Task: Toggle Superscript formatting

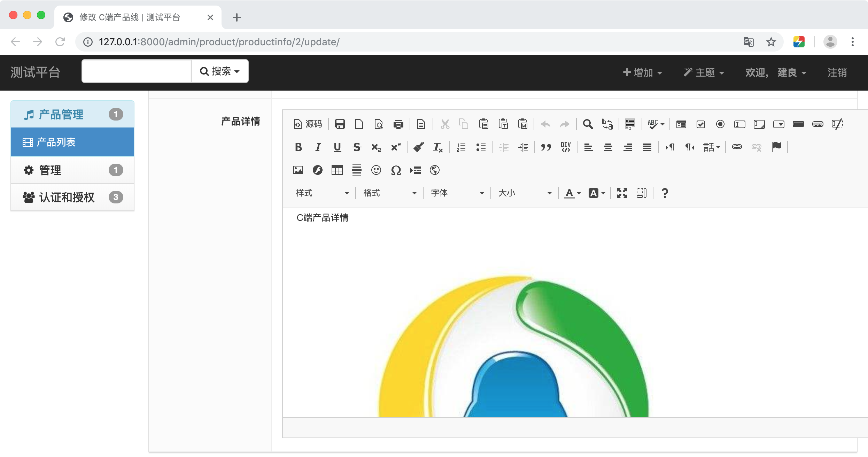Action: [396, 147]
